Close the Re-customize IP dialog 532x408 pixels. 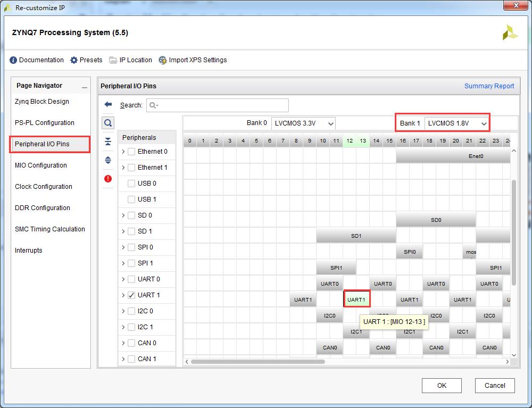(x=516, y=6)
